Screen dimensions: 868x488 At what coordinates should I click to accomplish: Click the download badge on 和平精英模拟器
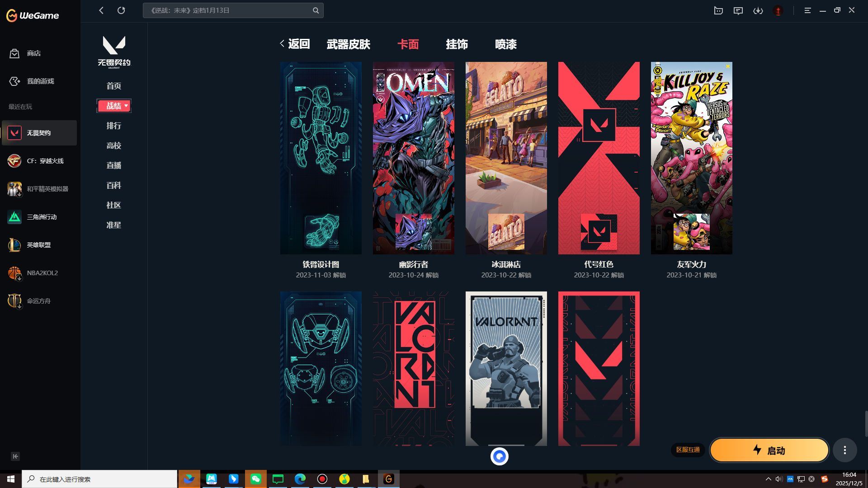pos(20,195)
